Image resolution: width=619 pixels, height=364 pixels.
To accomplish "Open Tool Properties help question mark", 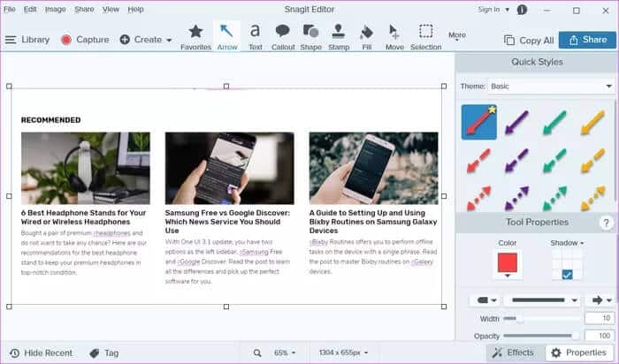I will [607, 223].
